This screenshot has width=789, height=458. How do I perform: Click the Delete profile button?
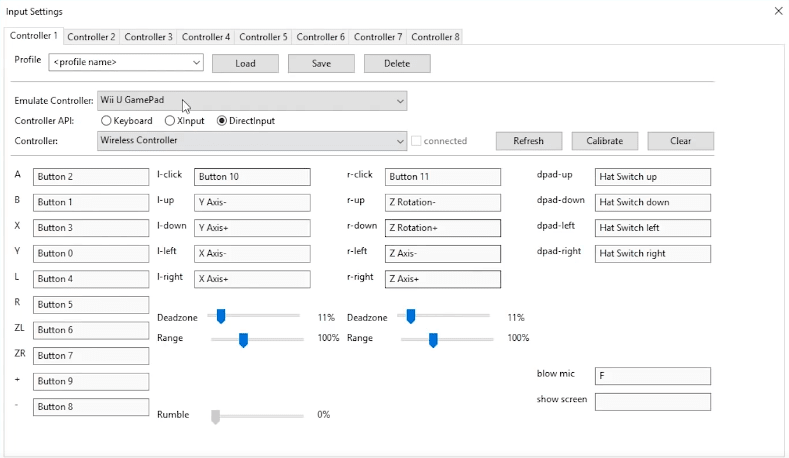tap(397, 63)
